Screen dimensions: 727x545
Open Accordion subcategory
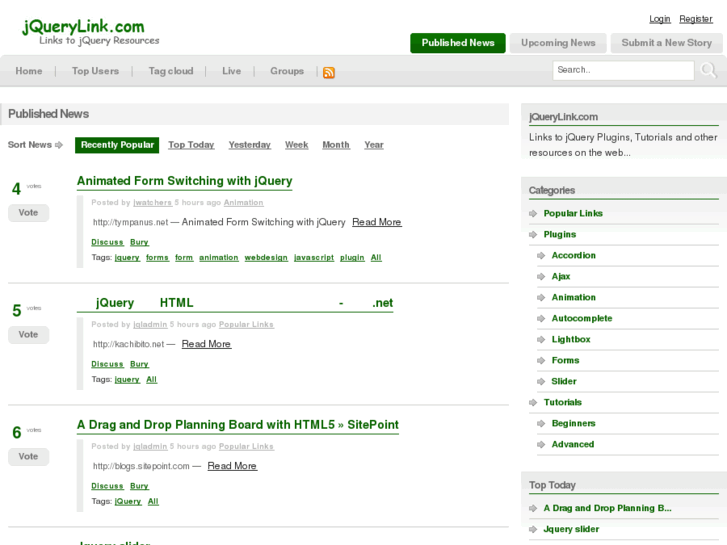[x=574, y=256]
